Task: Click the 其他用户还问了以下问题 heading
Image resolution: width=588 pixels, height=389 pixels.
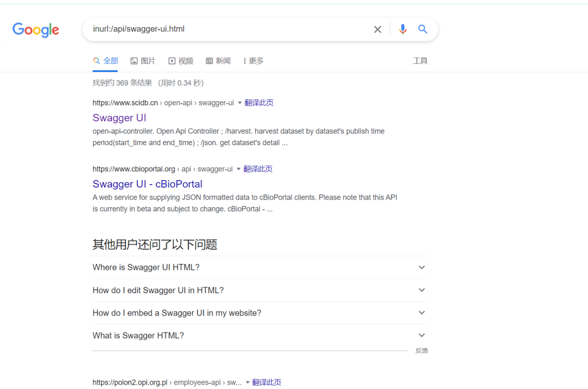Action: tap(155, 244)
